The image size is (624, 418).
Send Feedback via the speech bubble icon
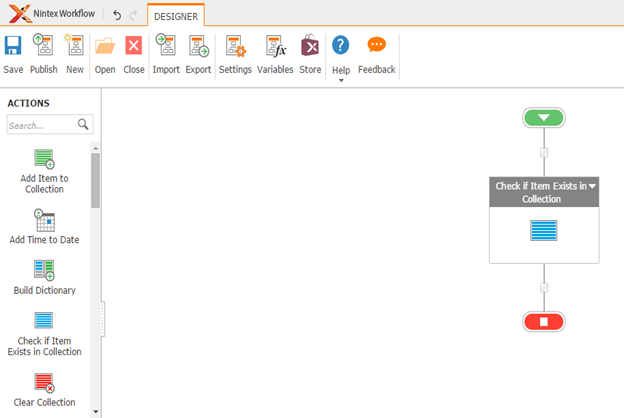click(x=376, y=45)
